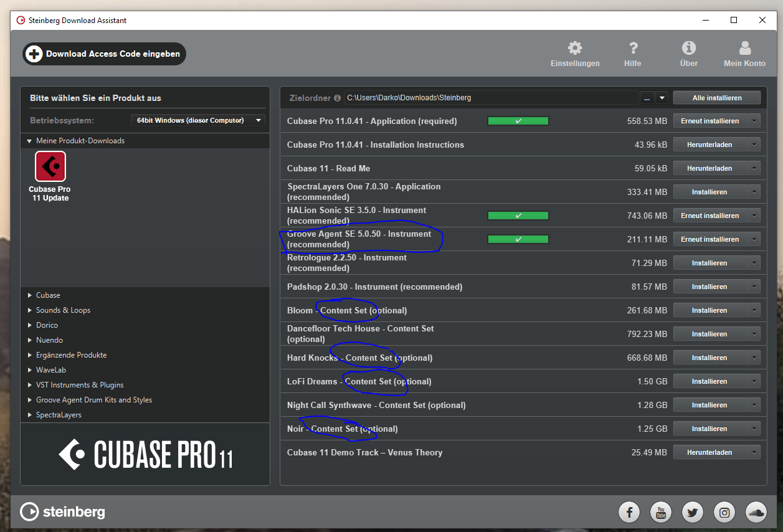
Task: Select the Cubase Pro 11 Update product icon
Action: point(50,166)
